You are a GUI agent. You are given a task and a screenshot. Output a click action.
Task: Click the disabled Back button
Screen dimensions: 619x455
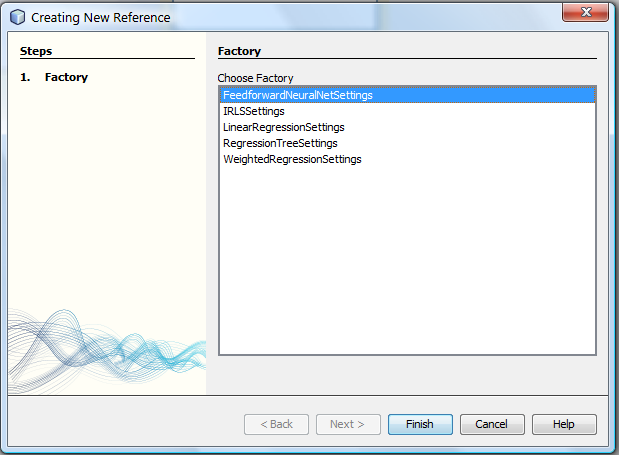pyautogui.click(x=276, y=424)
